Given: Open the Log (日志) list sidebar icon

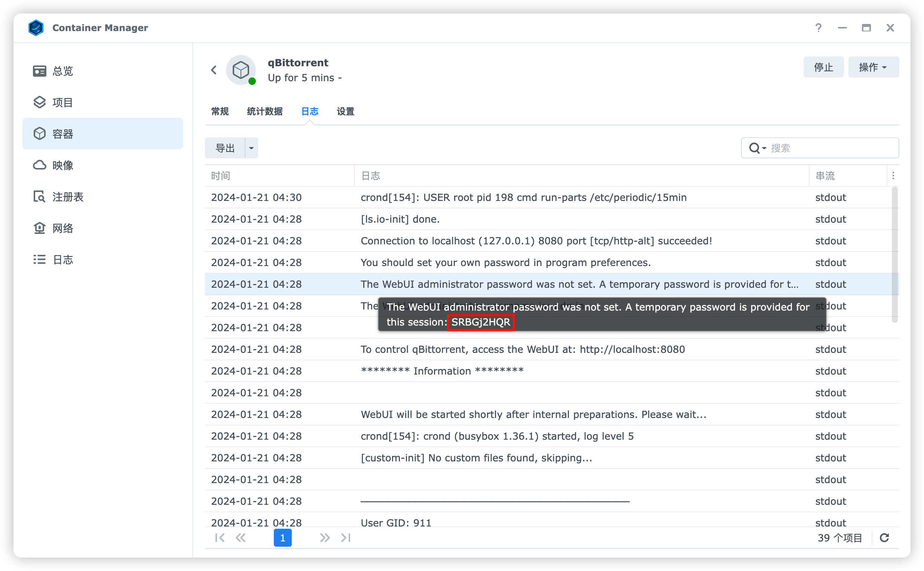Looking at the screenshot, I should (x=39, y=259).
